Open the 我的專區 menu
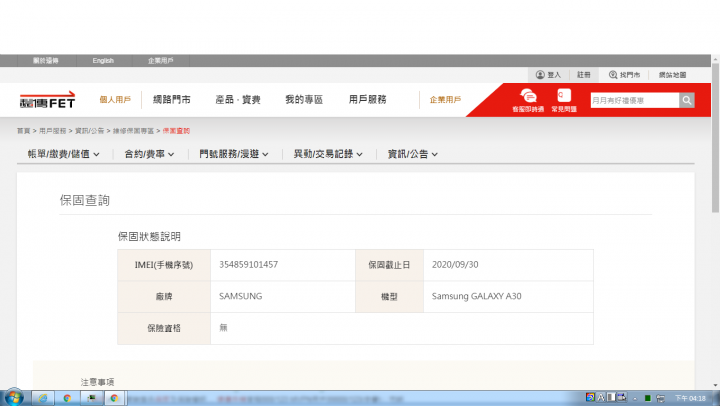Viewport: 720px width, 406px height. [304, 100]
